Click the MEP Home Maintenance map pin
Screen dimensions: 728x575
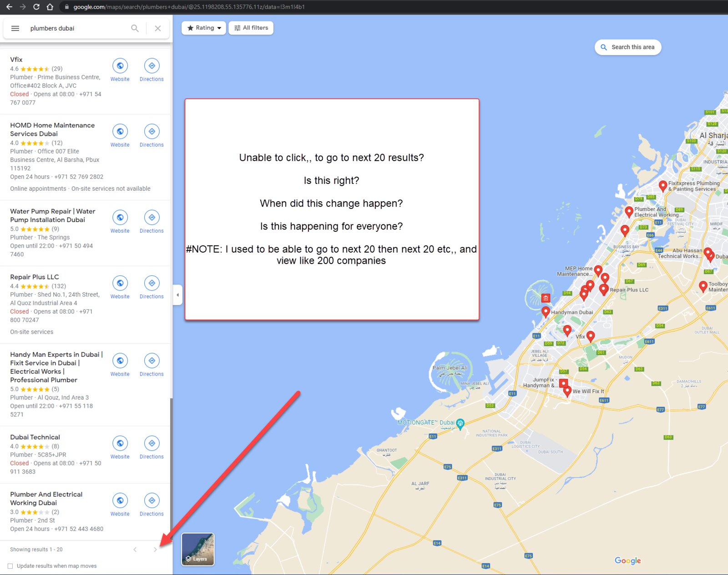pyautogui.click(x=598, y=271)
